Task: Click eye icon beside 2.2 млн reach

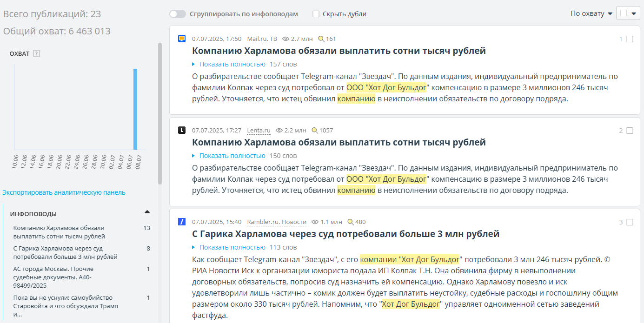Action: tap(279, 130)
